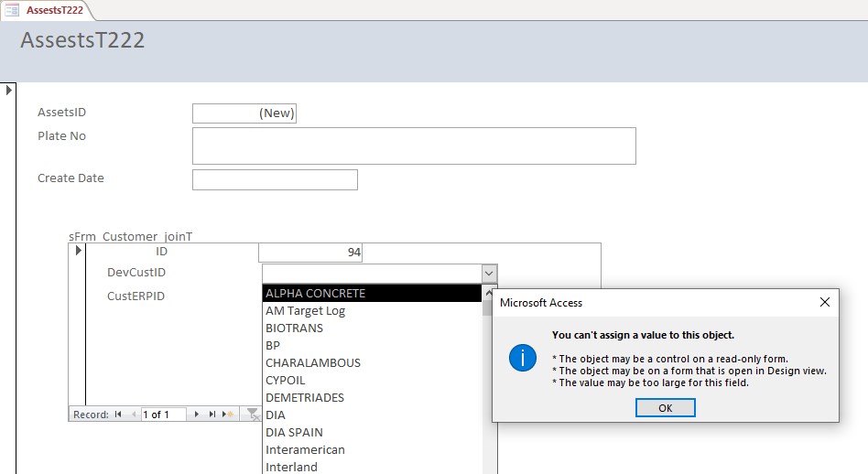This screenshot has height=474, width=868.
Task: Select BIOTRANS from the list
Action: click(x=372, y=328)
